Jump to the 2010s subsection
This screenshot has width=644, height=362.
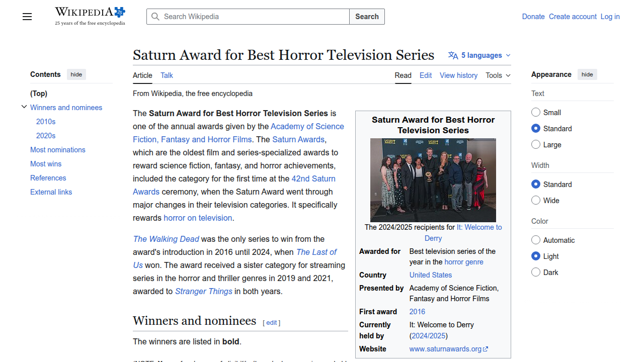pos(46,122)
